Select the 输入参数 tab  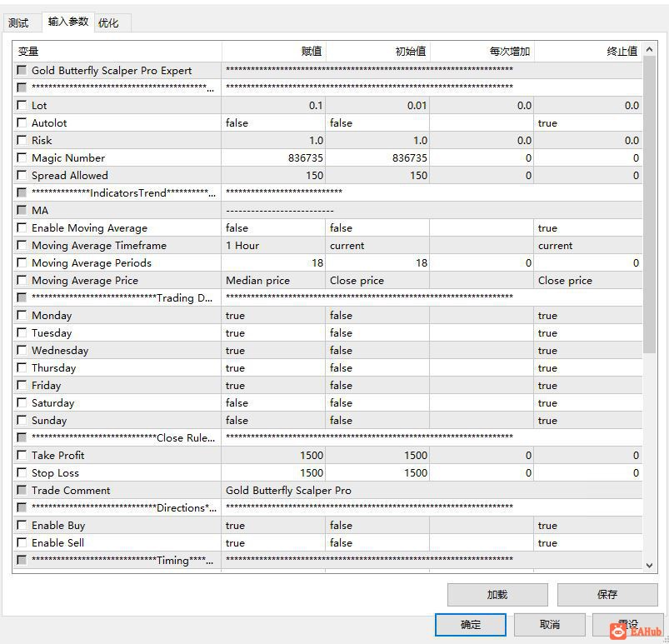point(67,22)
